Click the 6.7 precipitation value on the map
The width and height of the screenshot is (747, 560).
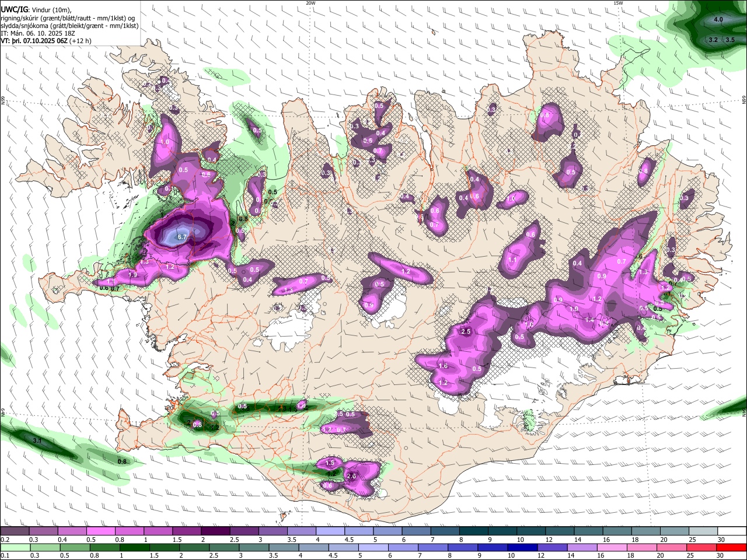181,237
